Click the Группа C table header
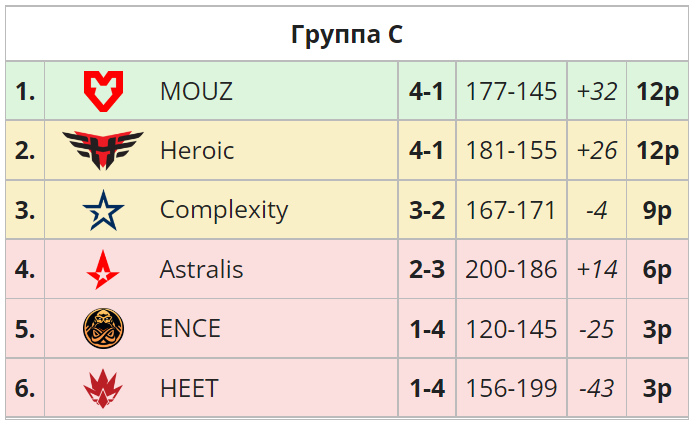The width and height of the screenshot is (693, 425). [x=346, y=34]
